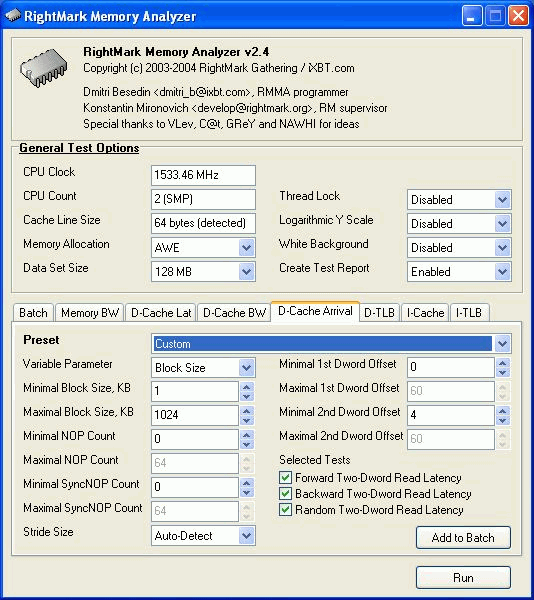Click the Minimal NOP Count input field
Viewport: 534px width, 600px height.
click(195, 439)
